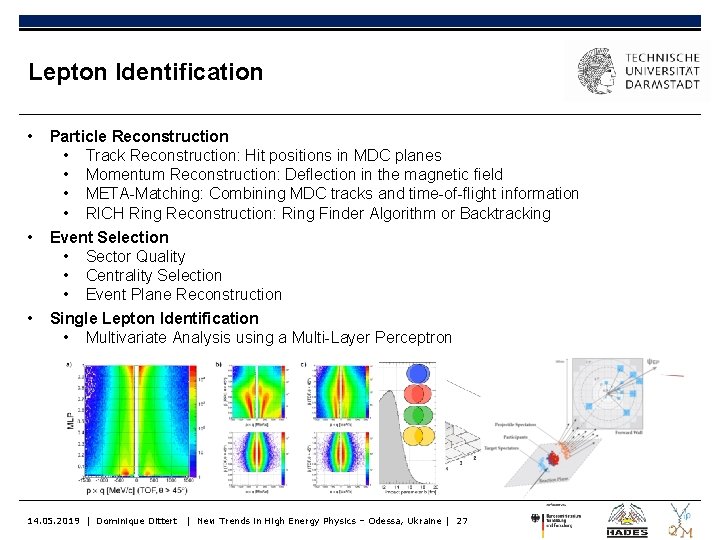Viewport: 720px width, 540px height.
Task: Click the 'Multivariate Analysis using a Multi-Layer Perceptron' line
Action: (x=269, y=338)
